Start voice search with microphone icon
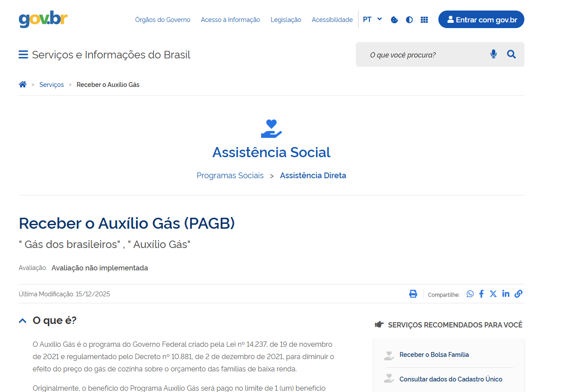This screenshot has height=392, width=570. [493, 54]
